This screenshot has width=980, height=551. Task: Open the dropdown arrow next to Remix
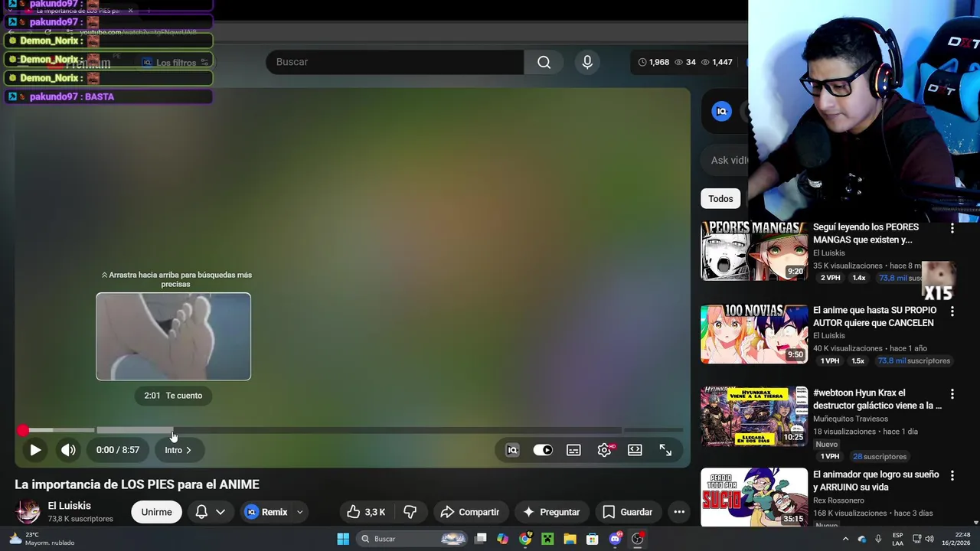pyautogui.click(x=300, y=512)
